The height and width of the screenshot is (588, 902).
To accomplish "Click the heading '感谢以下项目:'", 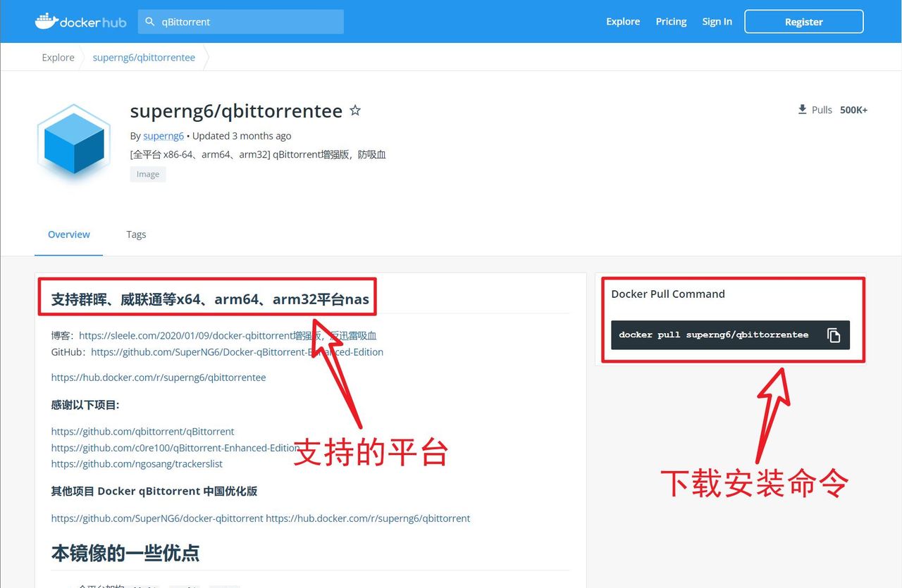I will (85, 405).
